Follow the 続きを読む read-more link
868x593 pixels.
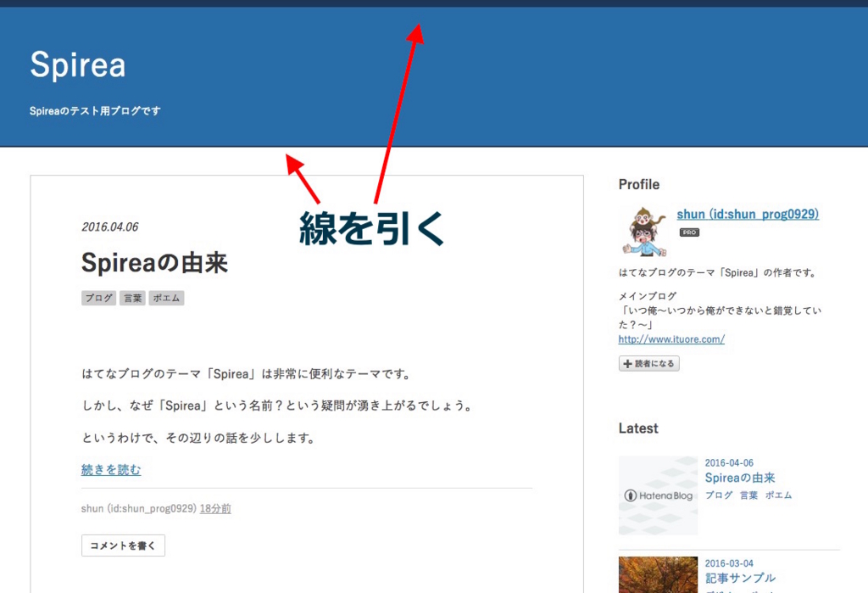[x=111, y=470]
